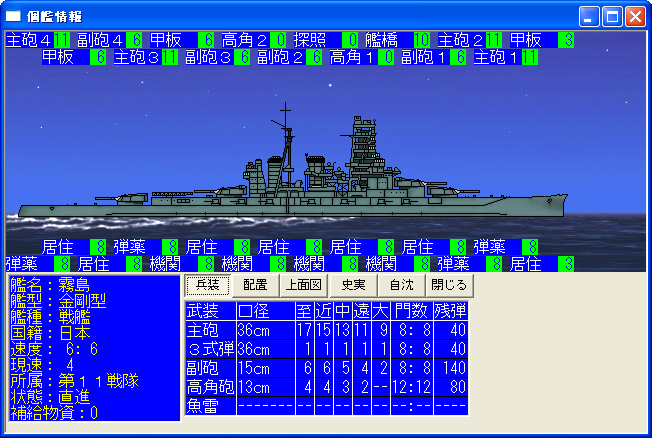Select the 艦橋 bridge label

[x=398, y=40]
